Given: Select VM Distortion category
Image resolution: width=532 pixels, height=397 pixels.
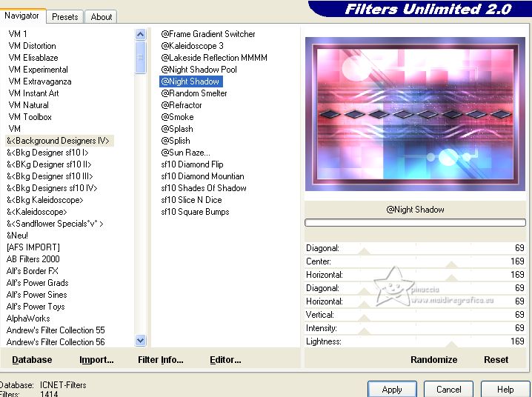Looking at the screenshot, I should (33, 46).
